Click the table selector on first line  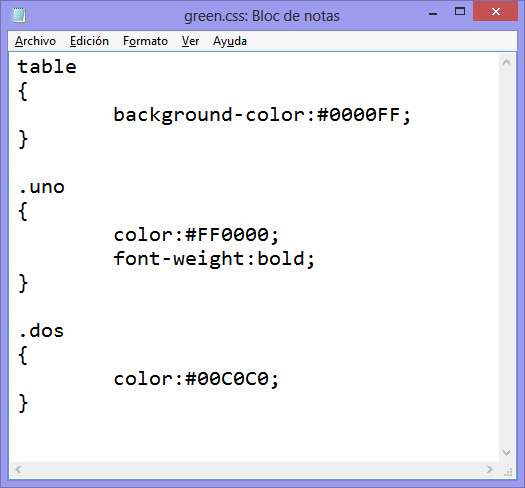coord(47,66)
